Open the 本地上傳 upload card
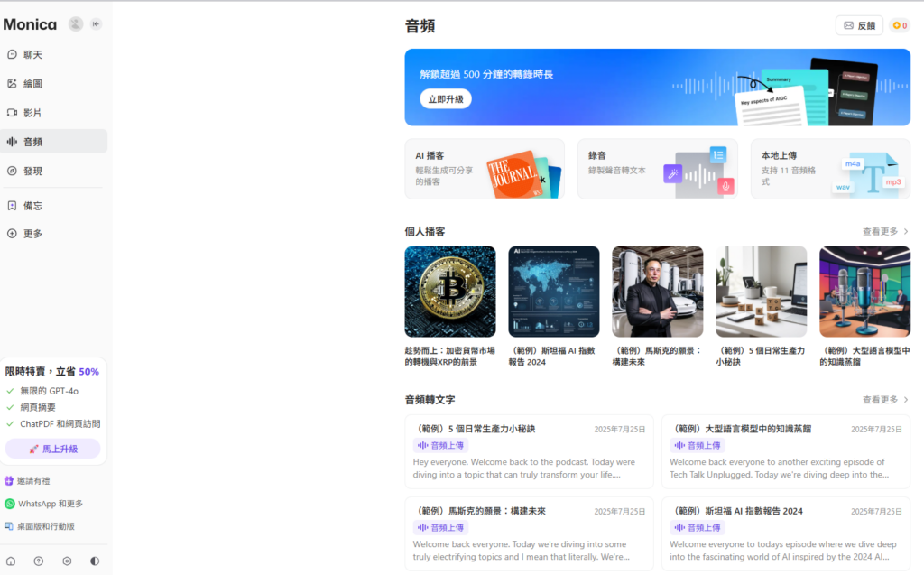This screenshot has width=924, height=575. [830, 169]
